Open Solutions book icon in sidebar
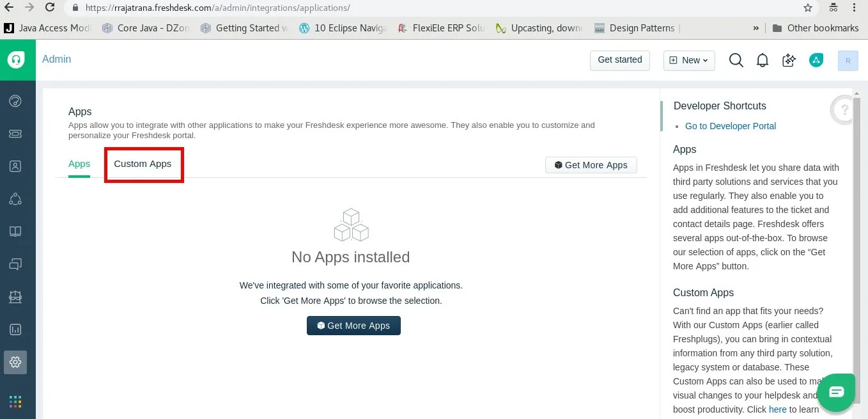The image size is (868, 419). (x=15, y=232)
